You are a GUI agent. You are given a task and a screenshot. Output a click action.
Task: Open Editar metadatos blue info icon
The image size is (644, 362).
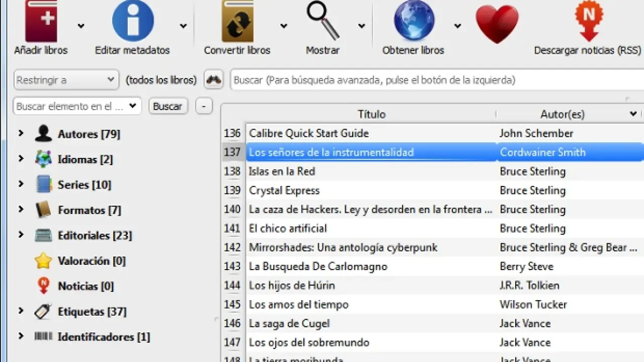point(132,21)
